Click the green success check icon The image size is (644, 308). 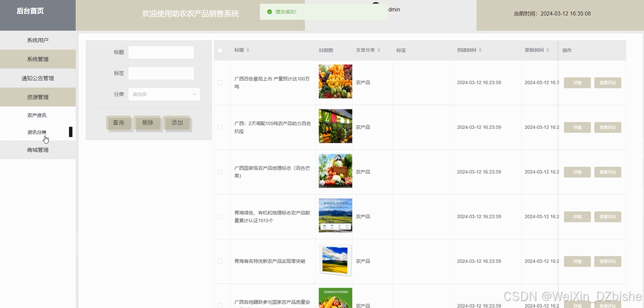(x=269, y=12)
